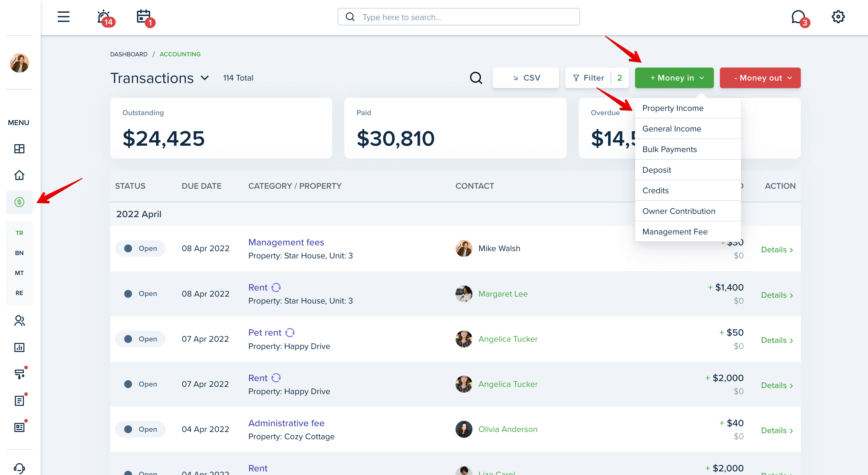
Task: Open the properties house icon in sidebar
Action: pyautogui.click(x=19, y=175)
